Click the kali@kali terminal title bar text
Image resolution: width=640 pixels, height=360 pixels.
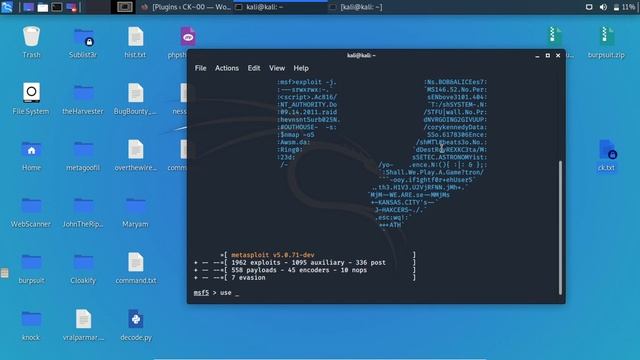pos(361,56)
